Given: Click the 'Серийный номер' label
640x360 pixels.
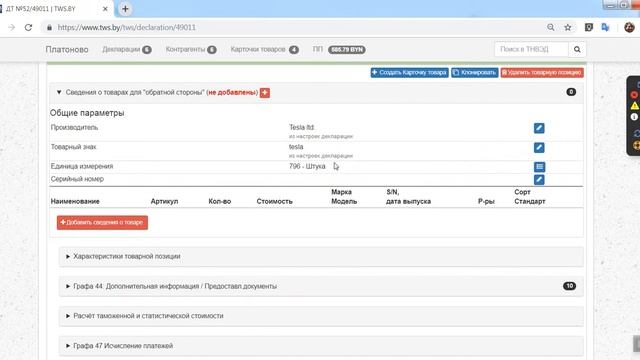Looking at the screenshot, I should click(77, 179).
